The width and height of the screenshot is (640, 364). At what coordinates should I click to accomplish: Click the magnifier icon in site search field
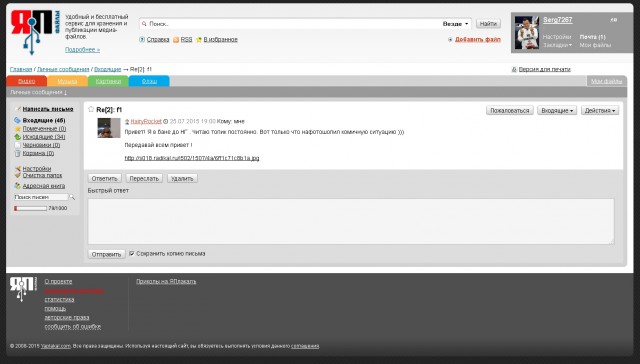[x=144, y=24]
